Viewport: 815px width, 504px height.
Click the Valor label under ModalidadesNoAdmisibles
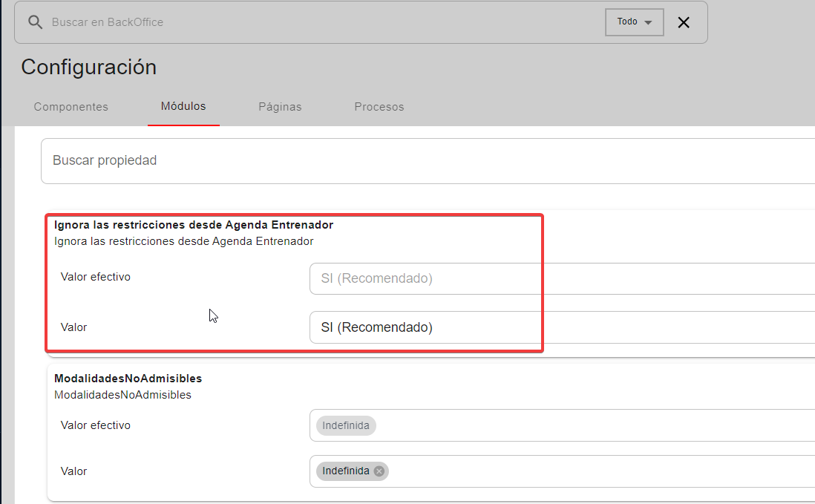pos(73,471)
